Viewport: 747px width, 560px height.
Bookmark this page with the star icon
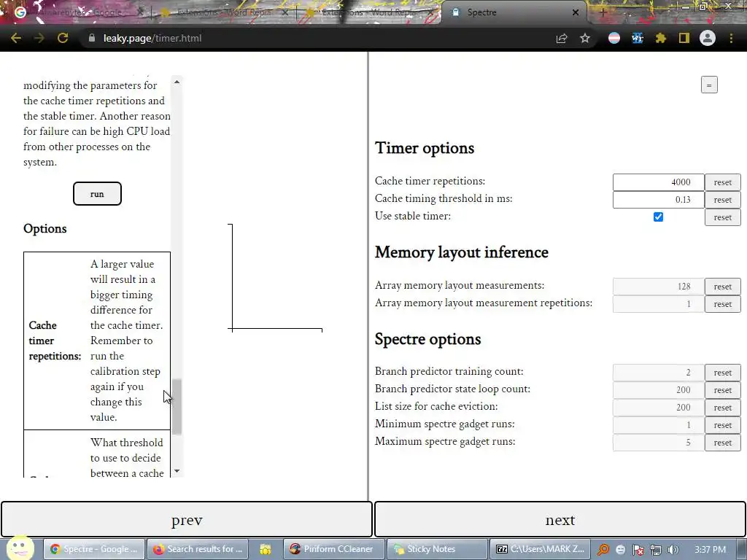(x=585, y=38)
